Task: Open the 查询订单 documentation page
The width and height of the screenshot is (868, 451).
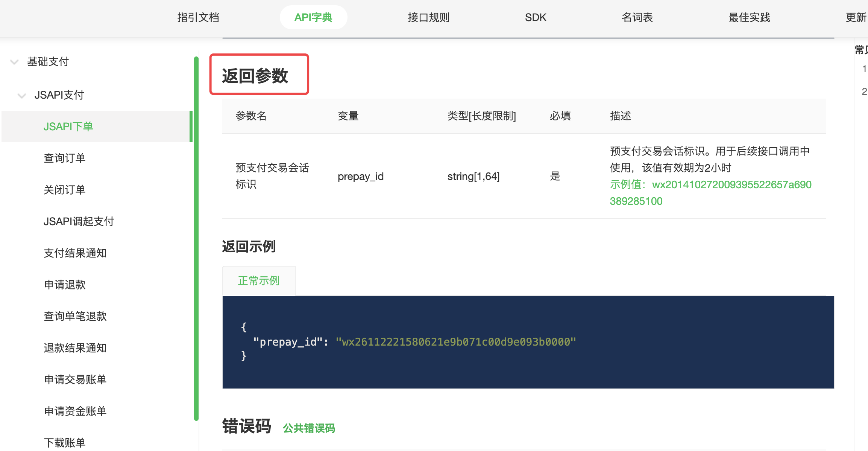Action: pos(65,158)
